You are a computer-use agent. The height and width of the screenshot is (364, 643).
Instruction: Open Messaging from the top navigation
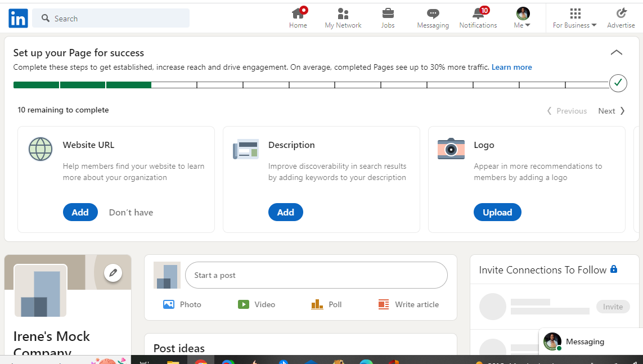tap(433, 17)
